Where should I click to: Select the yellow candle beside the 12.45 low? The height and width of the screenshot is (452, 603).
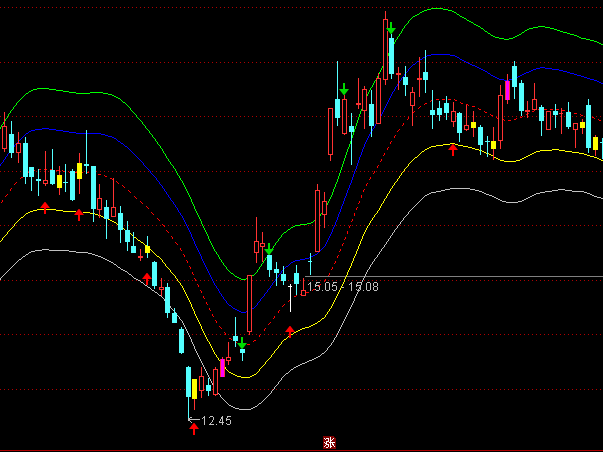190,385
